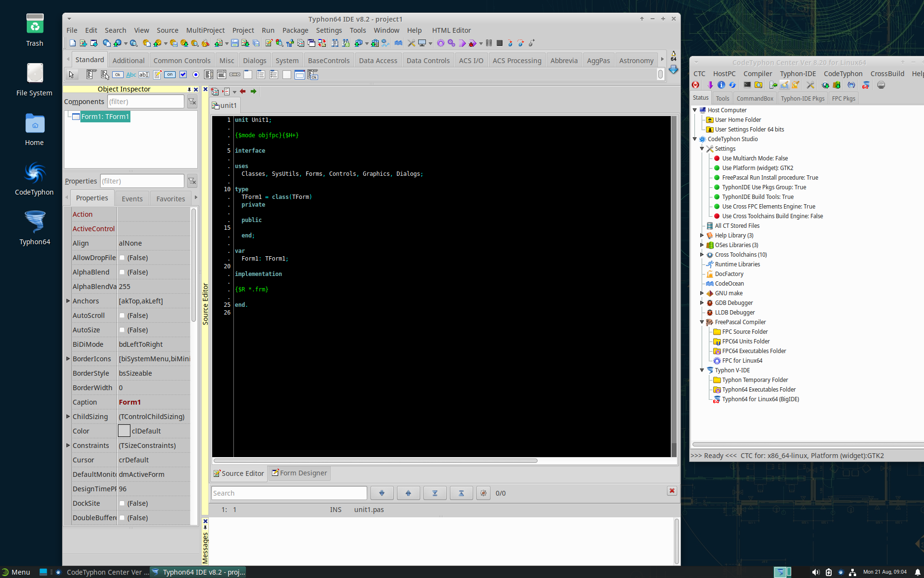Click the Color property clDefault swatch

(x=124, y=431)
